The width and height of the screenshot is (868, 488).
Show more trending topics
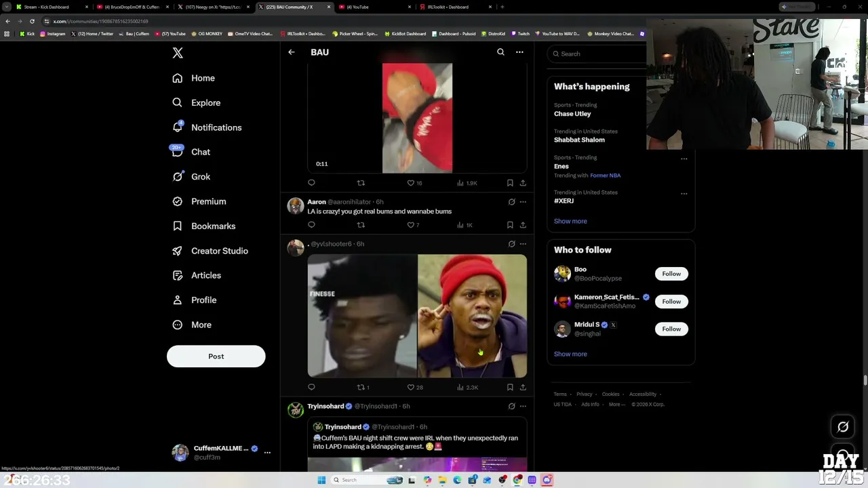[570, 221]
